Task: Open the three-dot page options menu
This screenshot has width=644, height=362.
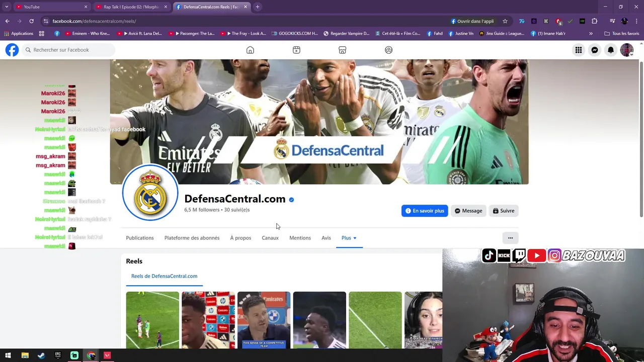Action: pyautogui.click(x=510, y=238)
